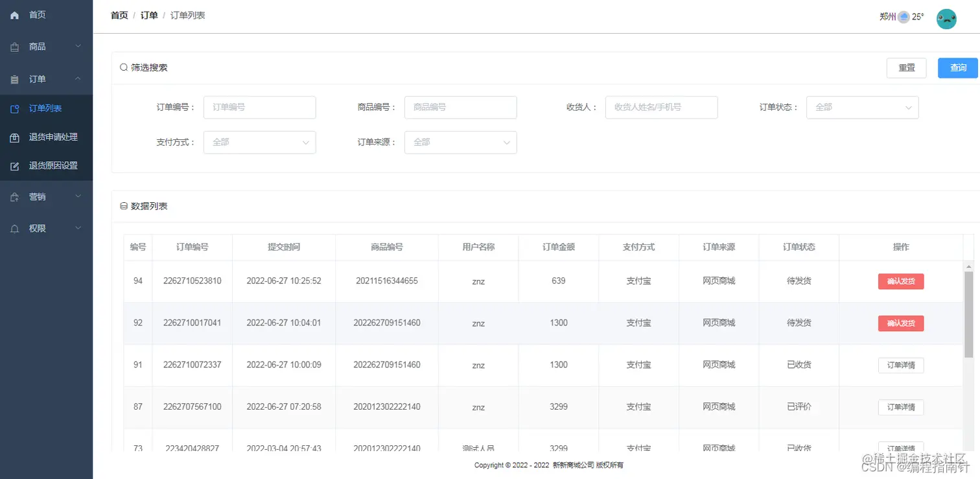Viewport: 980px width, 479px height.
Task: Click order number 2262710017041 cell
Action: [x=192, y=323]
